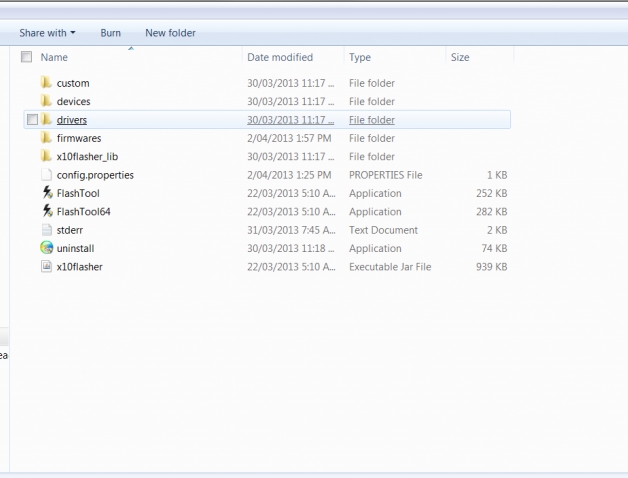Image resolution: width=628 pixels, height=478 pixels.
Task: Click the custom folder icon
Action: [x=46, y=83]
